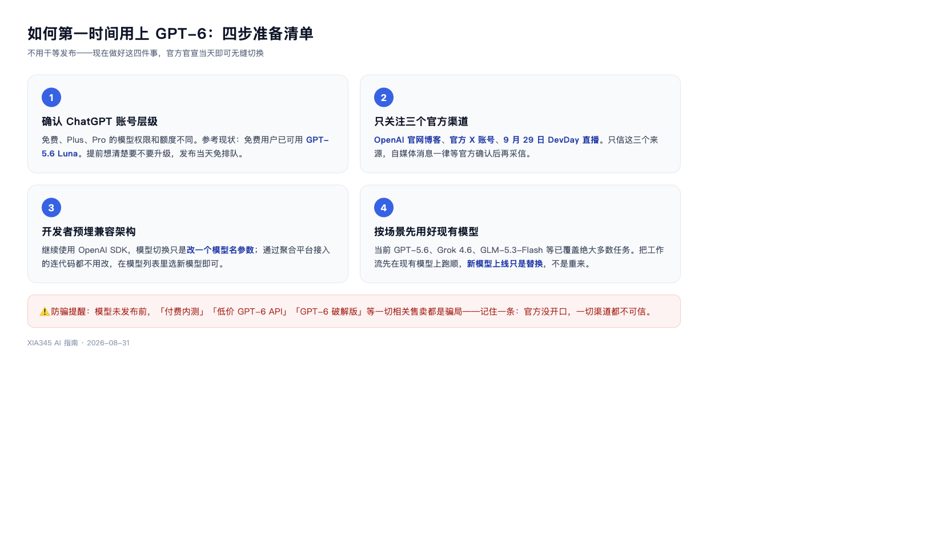Click highlighted text 官方 X 账号
Screen dimensions: 943x560
click(472, 140)
